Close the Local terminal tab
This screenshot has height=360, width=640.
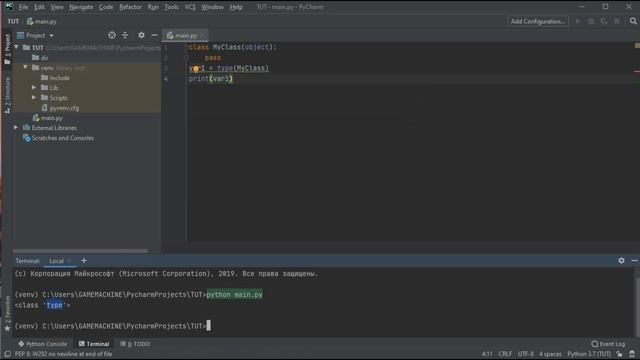tap(69, 261)
